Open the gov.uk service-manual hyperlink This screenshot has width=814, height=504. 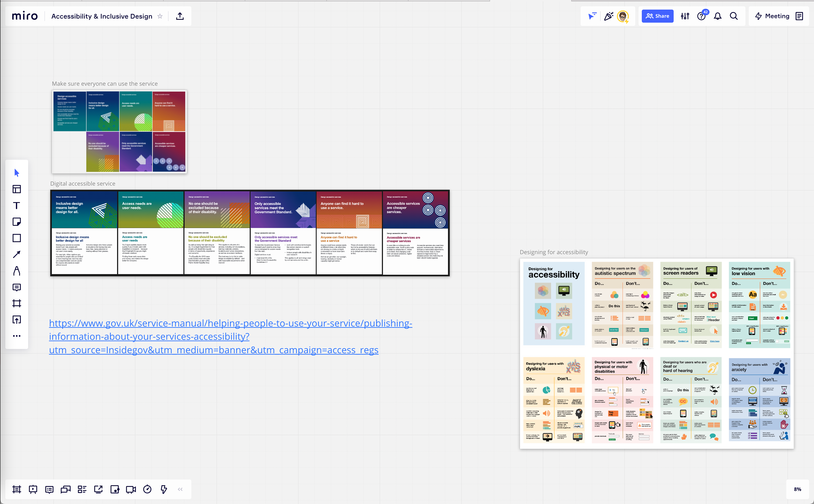(x=230, y=336)
